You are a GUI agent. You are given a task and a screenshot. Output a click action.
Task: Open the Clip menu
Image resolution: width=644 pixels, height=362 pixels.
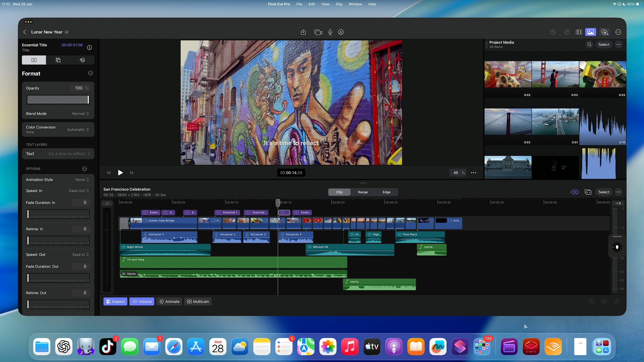click(x=339, y=4)
